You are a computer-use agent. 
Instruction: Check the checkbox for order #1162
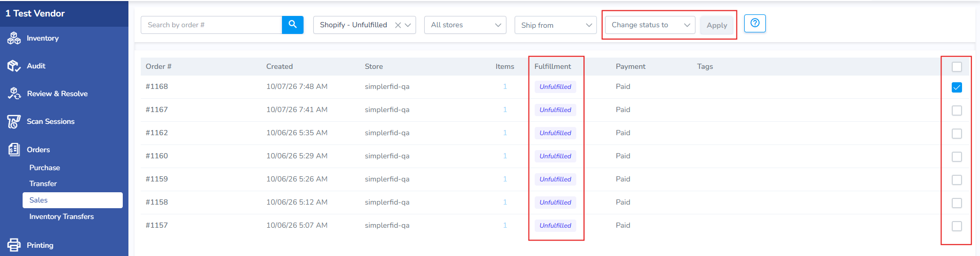point(956,134)
